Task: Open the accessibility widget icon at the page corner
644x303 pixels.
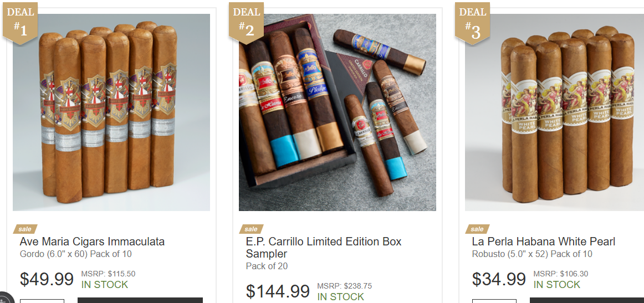Action: (x=5, y=298)
